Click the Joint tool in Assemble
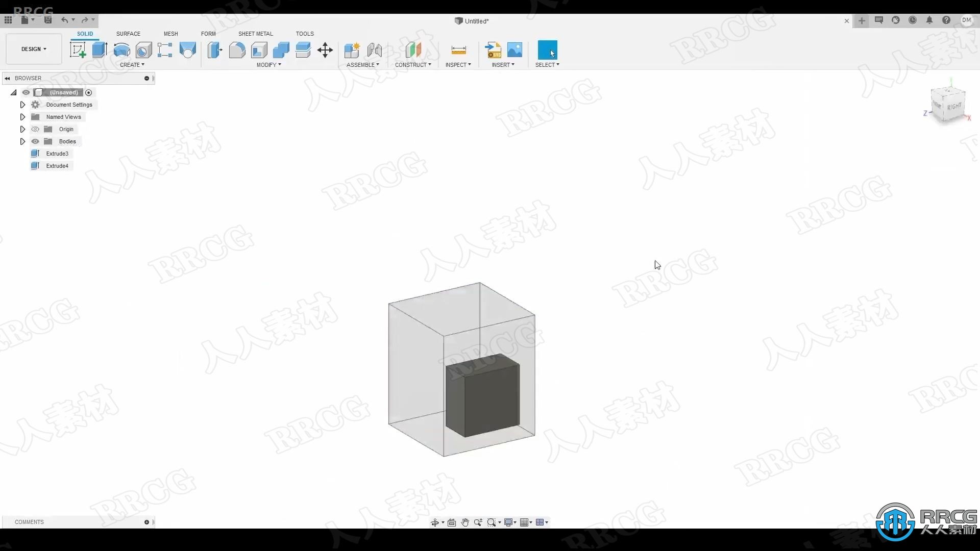Viewport: 980px width, 551px height. tap(375, 50)
